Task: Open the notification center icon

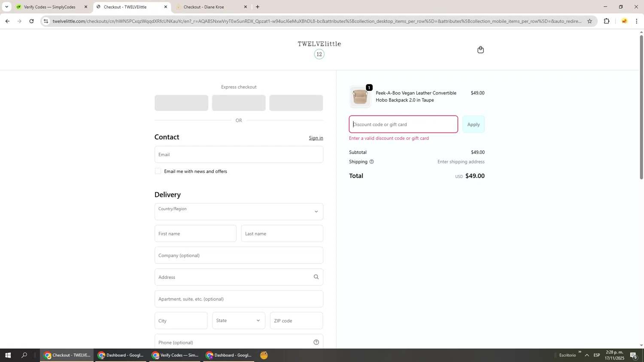Action: (x=634, y=355)
